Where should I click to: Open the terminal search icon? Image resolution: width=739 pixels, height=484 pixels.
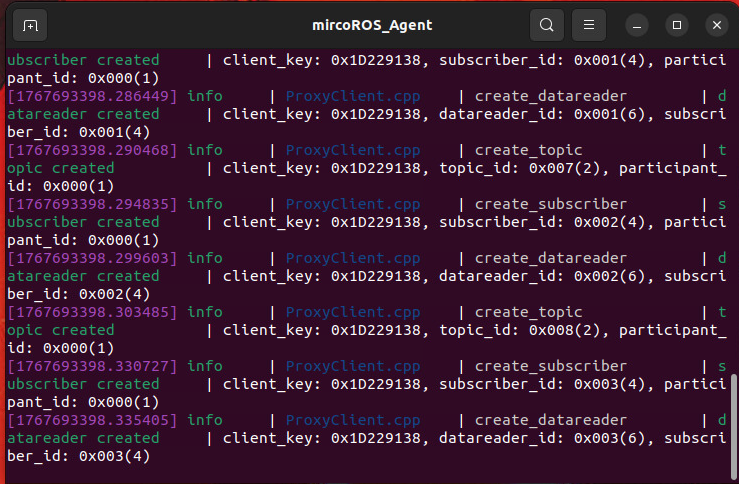pos(547,25)
